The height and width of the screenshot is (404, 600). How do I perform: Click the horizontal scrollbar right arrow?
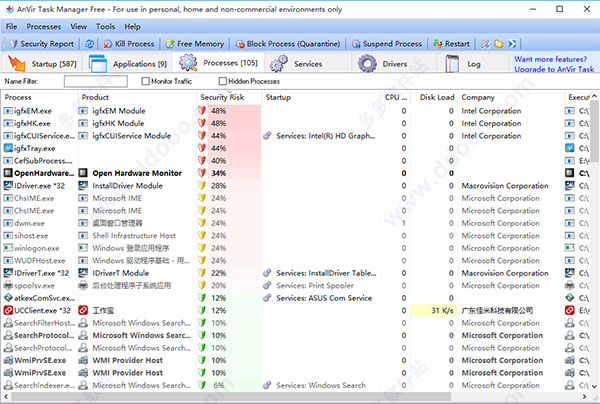(584, 396)
